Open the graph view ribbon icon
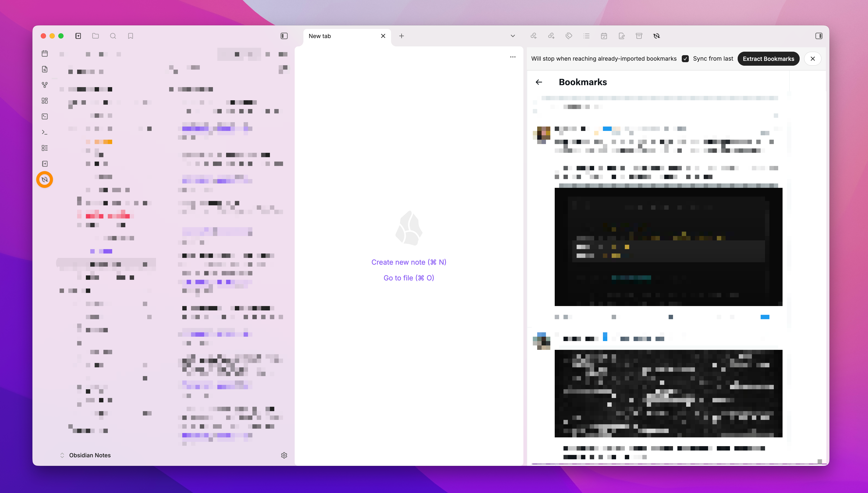868x493 pixels. pyautogui.click(x=44, y=85)
